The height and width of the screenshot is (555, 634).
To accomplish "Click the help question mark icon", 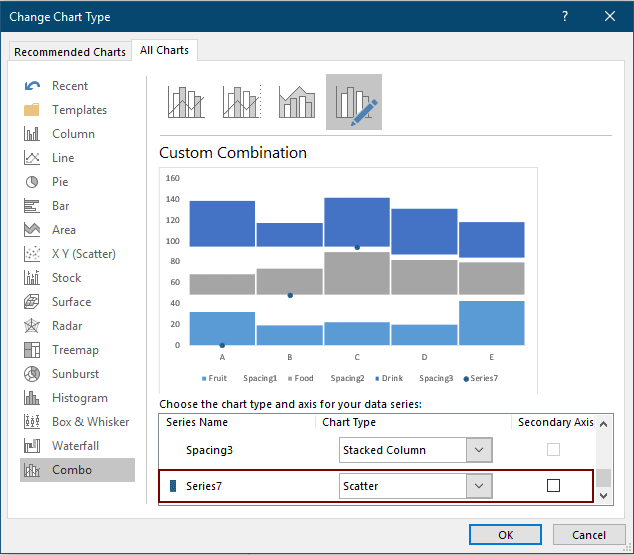I will click(565, 16).
